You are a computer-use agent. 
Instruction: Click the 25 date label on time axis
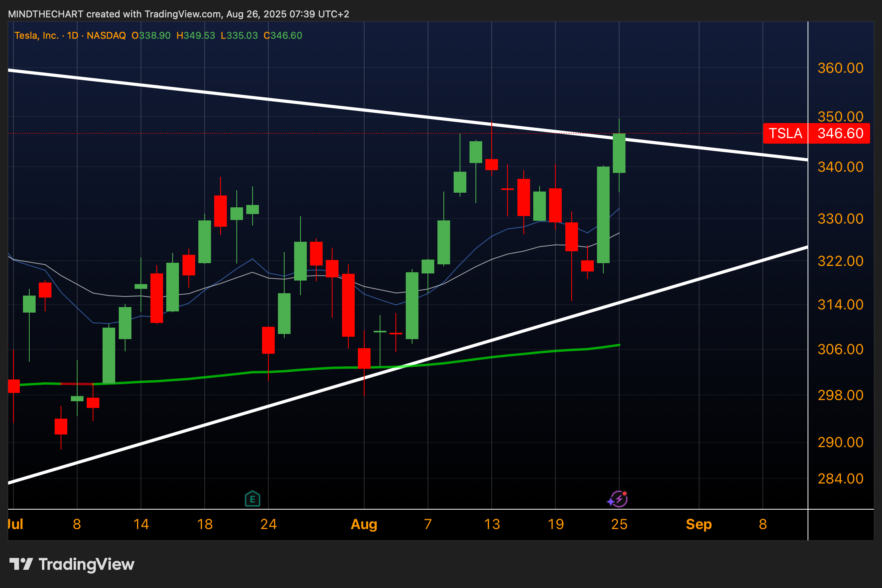[619, 524]
